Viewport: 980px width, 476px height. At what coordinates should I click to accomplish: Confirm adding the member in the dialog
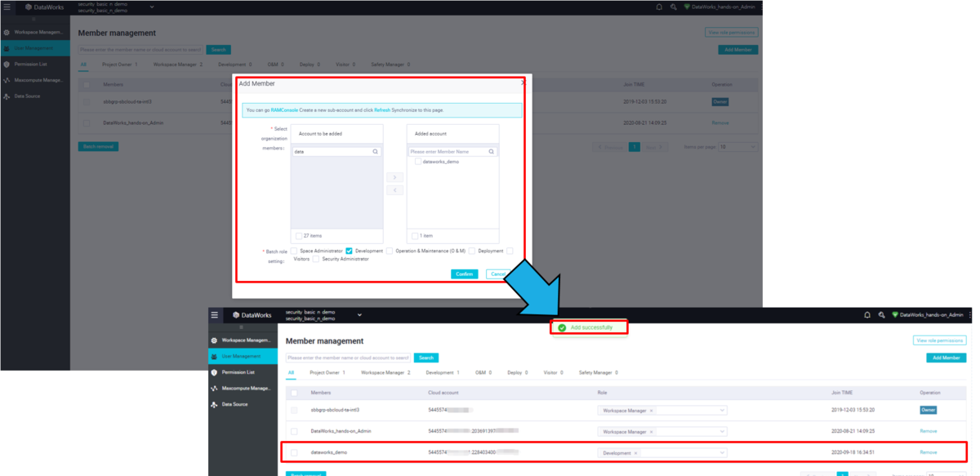click(x=464, y=274)
